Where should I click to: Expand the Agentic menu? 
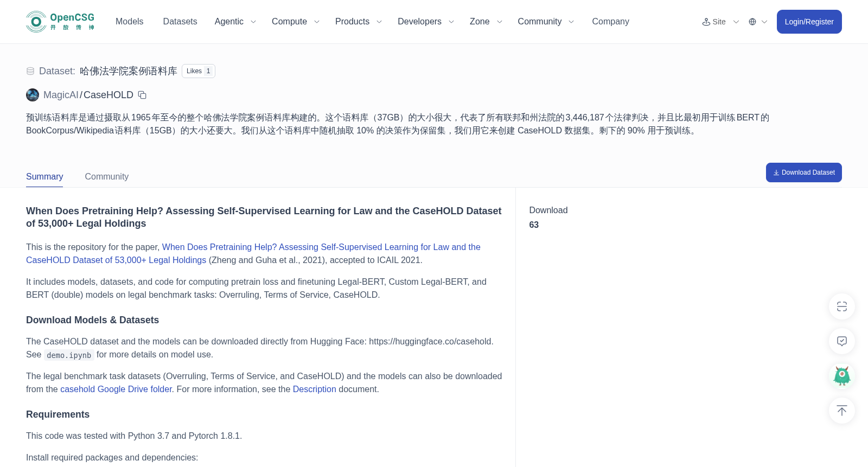(x=235, y=22)
